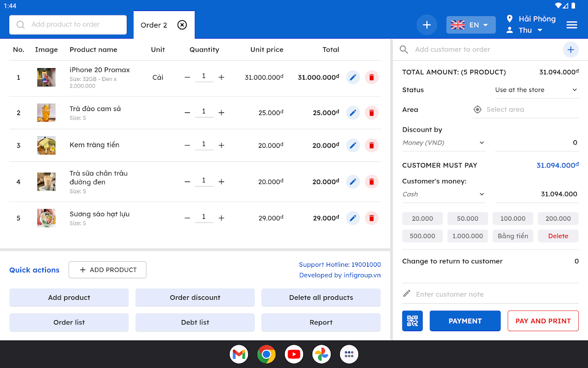Add a new order tab with plus
The height and width of the screenshot is (368, 588).
point(427,25)
